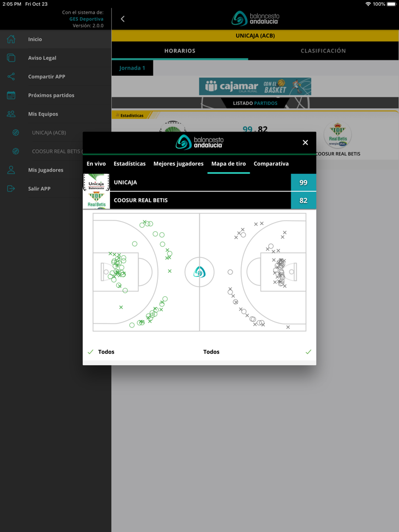Go back with the header arrow
The image size is (399, 532).
point(123,19)
